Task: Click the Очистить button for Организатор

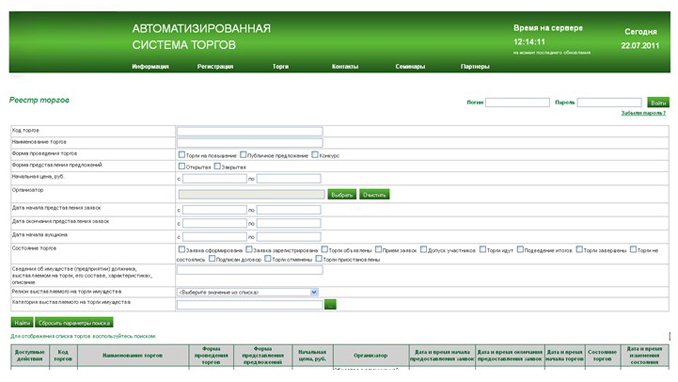Action: click(x=374, y=195)
